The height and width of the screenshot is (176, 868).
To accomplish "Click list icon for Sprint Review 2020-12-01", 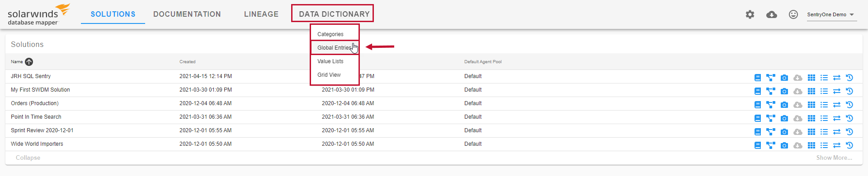I will tap(824, 132).
